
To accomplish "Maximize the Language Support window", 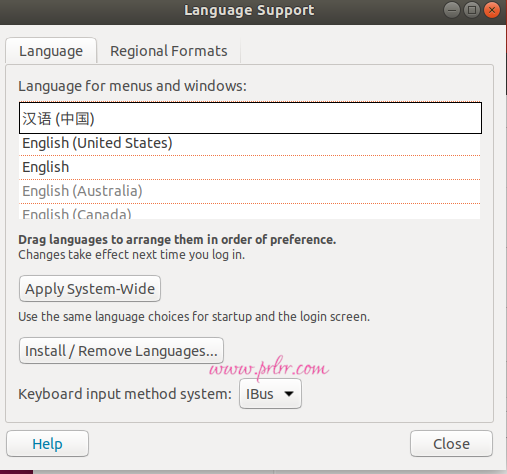I will [x=472, y=10].
